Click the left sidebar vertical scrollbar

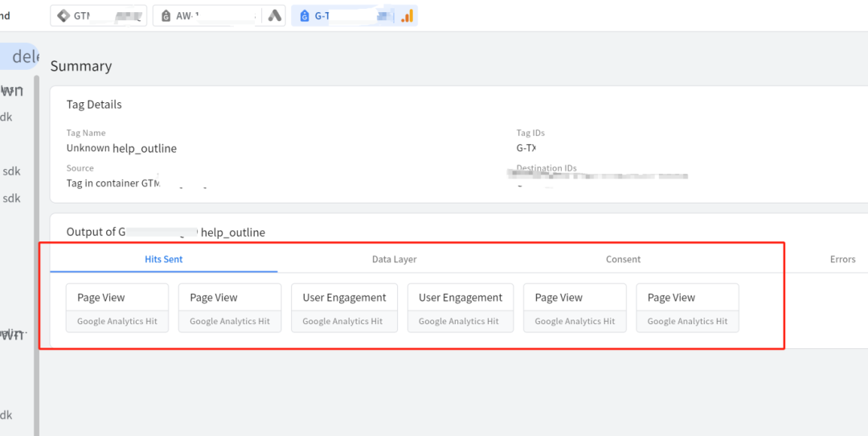(x=36, y=255)
